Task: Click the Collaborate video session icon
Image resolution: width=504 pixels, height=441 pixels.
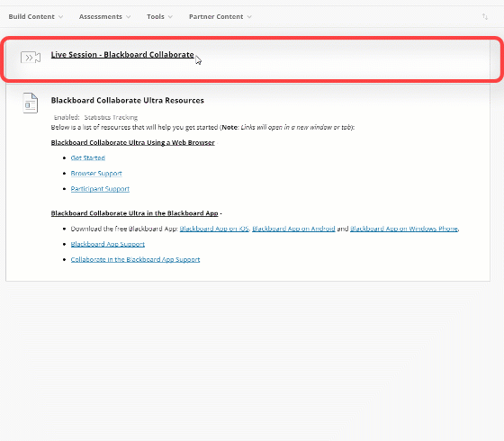Action: pyautogui.click(x=31, y=58)
